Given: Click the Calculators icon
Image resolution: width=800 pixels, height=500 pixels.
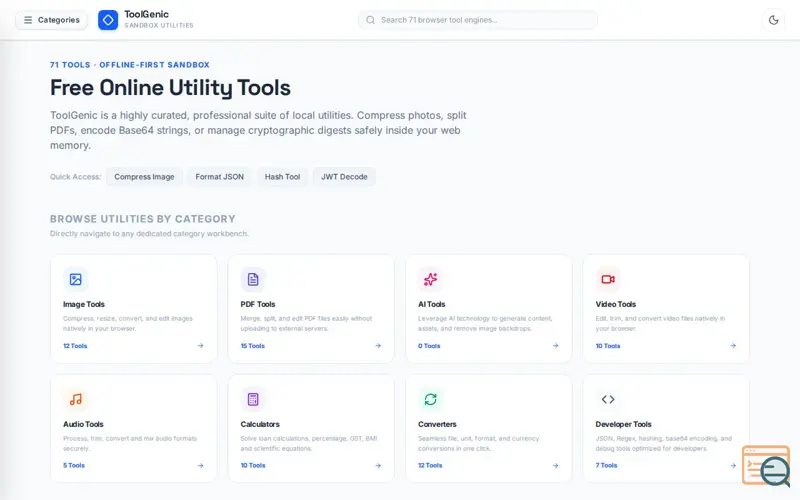Looking at the screenshot, I should coord(253,399).
